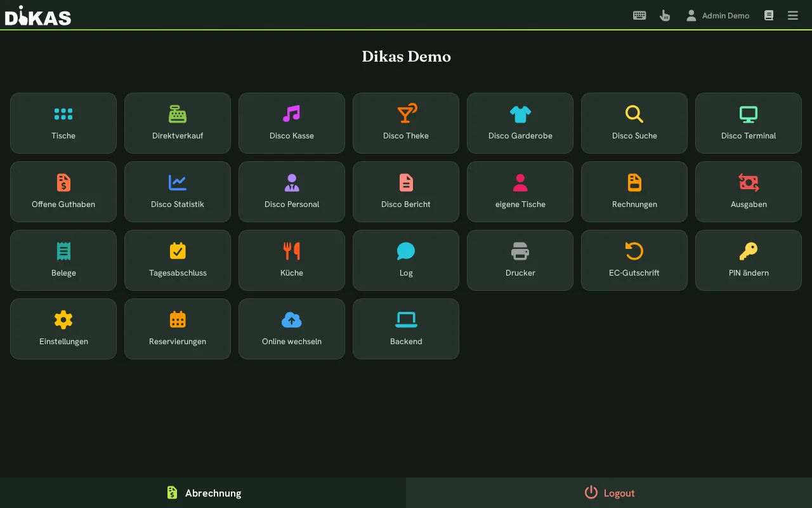Open the Disco Theke cocktail tile
The image size is (812, 508).
pos(406,123)
